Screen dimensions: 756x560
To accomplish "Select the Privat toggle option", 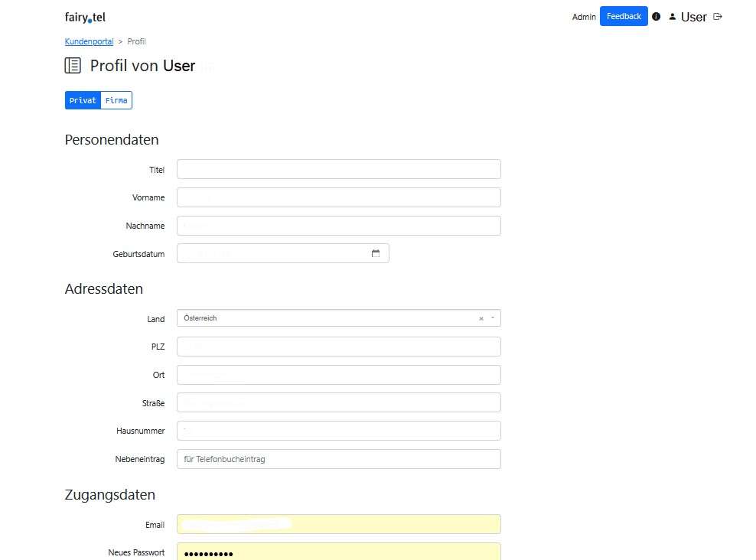I will 83,100.
